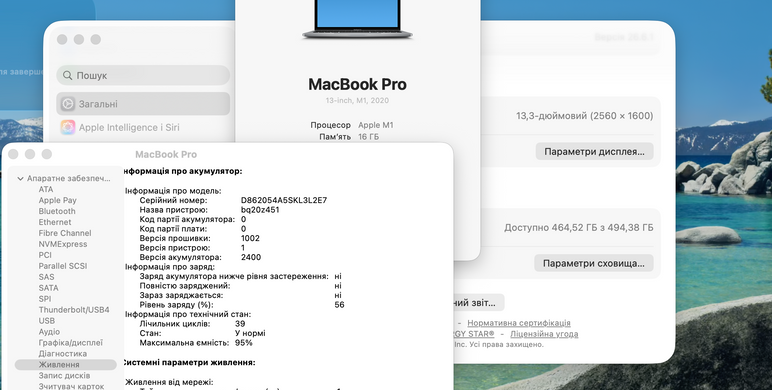Click the device name value bq20z451
The image size is (772, 390).
pos(260,210)
